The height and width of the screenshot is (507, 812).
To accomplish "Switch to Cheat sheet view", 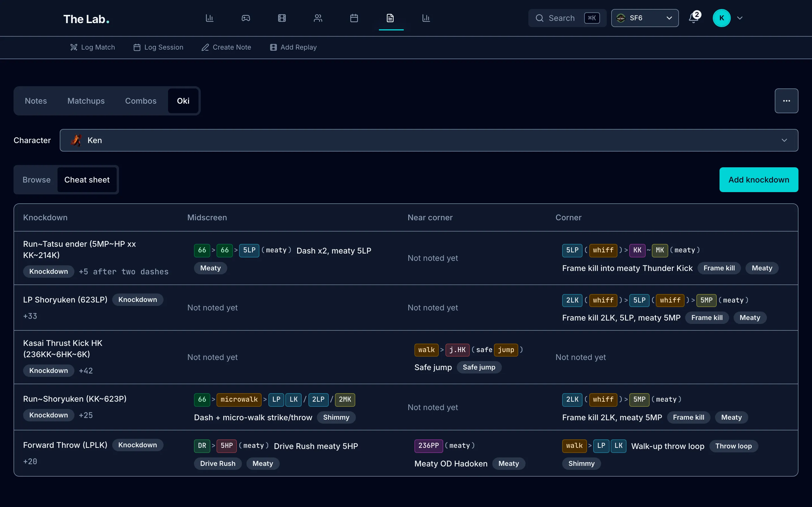I will [x=87, y=180].
